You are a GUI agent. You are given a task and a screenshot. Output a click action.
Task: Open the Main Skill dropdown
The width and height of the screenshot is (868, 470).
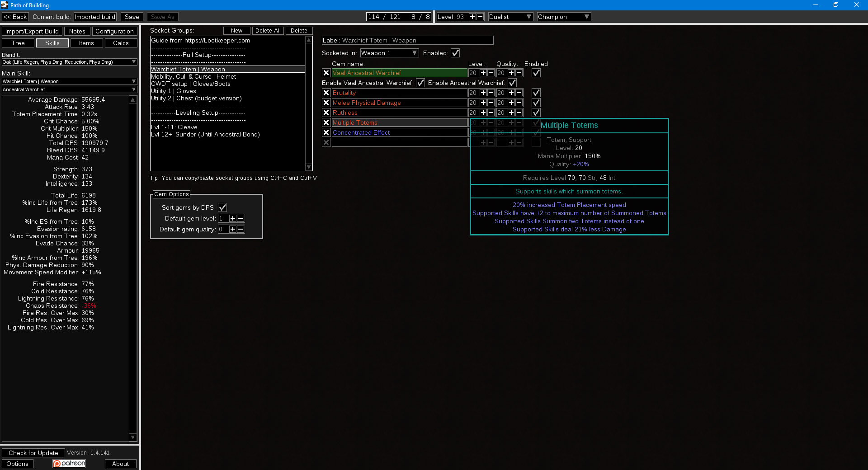tap(69, 81)
